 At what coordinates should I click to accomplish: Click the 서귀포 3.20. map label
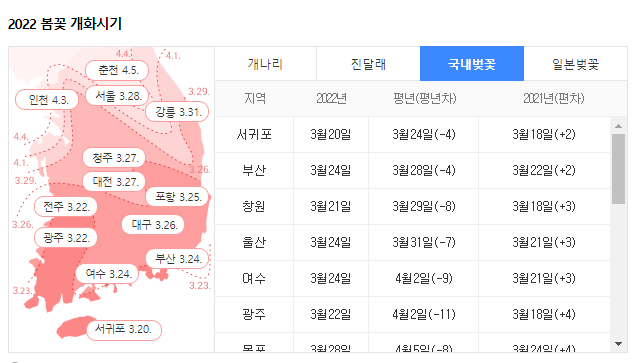point(124,329)
